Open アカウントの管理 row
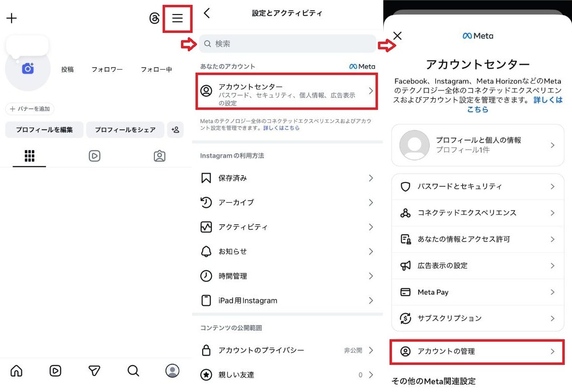This screenshot has height=392, width=572. coord(477,351)
